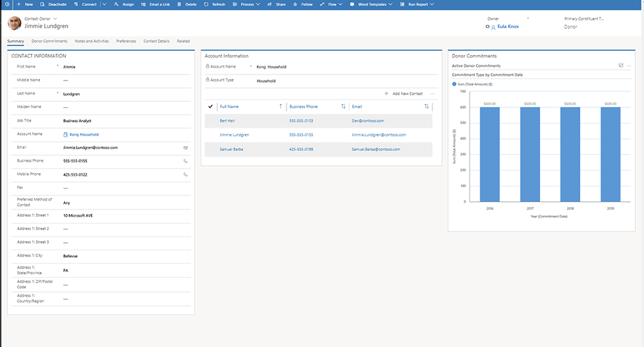Click the phone icon beside Business Phone
This screenshot has height=347, width=644.
click(x=186, y=161)
